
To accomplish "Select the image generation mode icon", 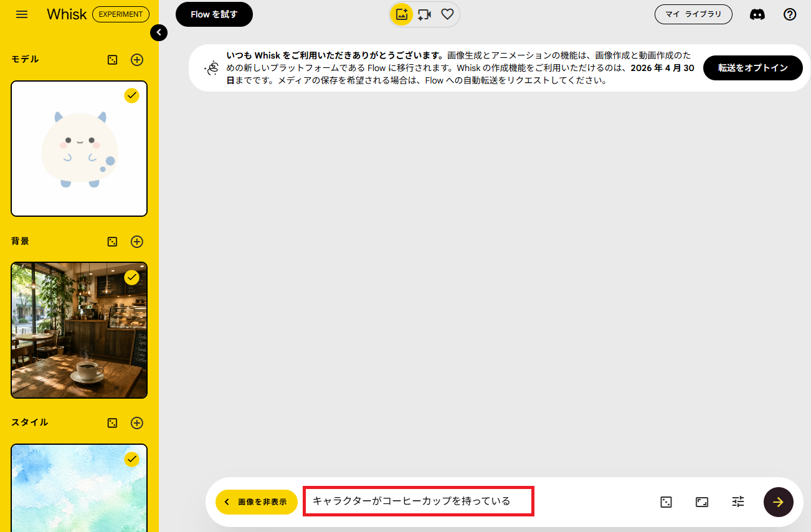I will tap(402, 14).
